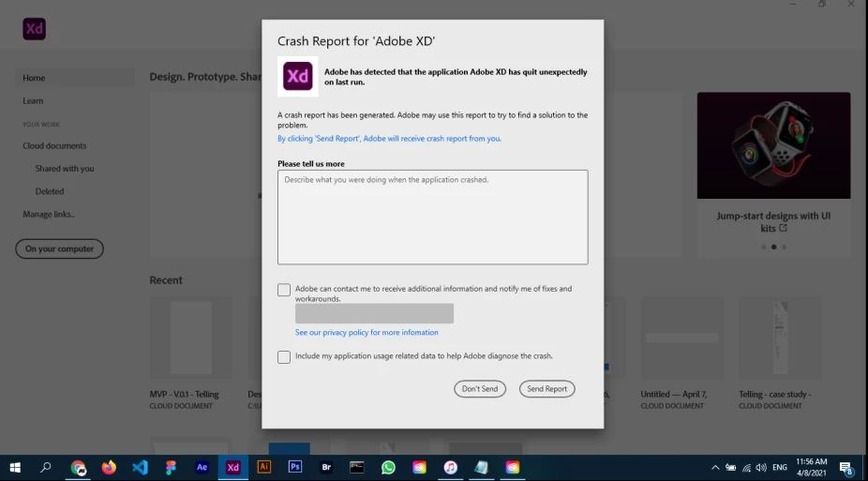Click the Send Report button

546,388
